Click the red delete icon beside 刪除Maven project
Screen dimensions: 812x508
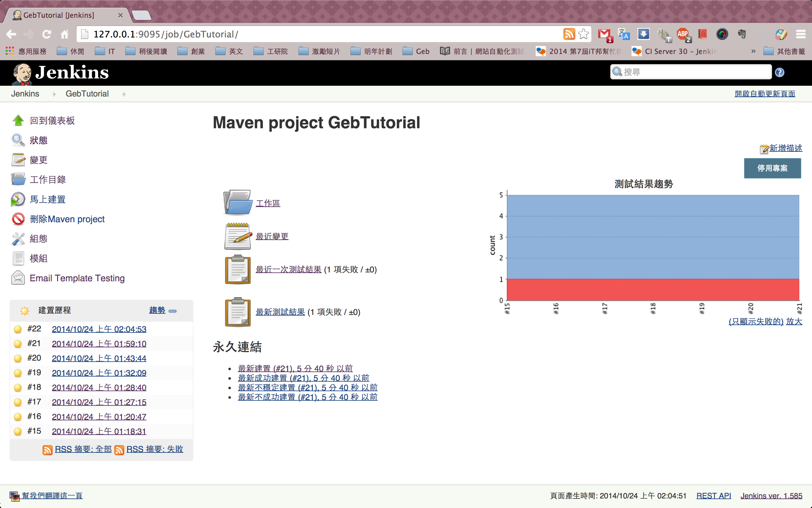(18, 219)
